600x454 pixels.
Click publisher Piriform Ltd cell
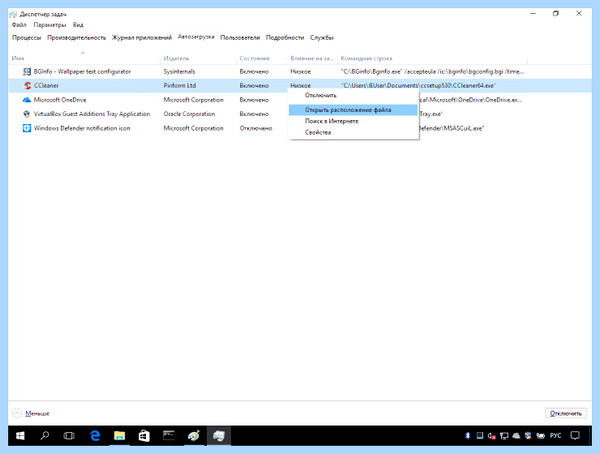[180, 86]
